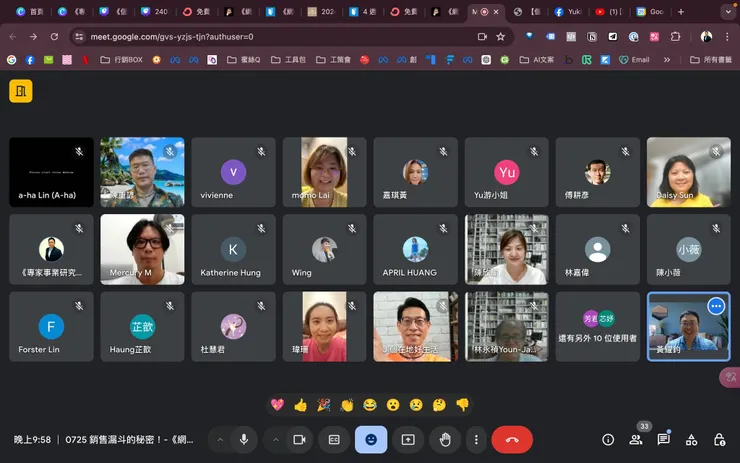
Task: Expand the tab search dropdown
Action: (x=728, y=12)
